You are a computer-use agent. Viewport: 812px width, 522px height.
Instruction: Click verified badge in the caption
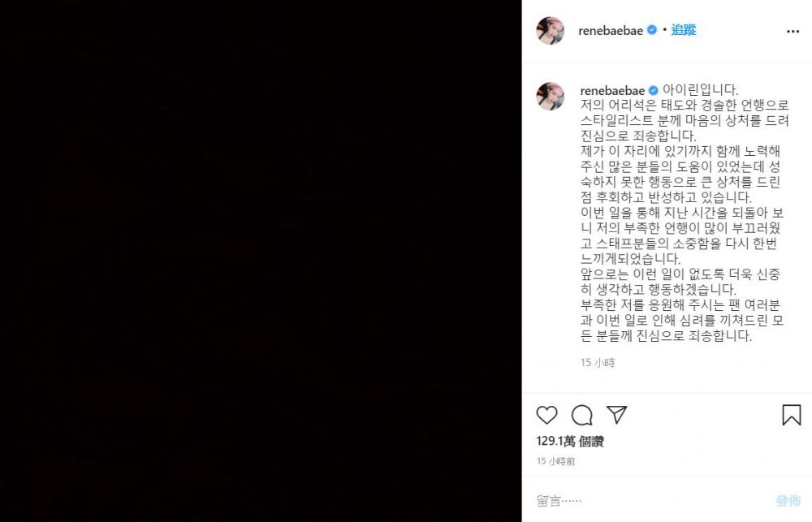[x=654, y=91]
